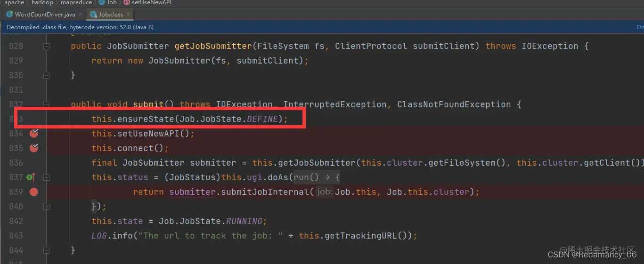Select the Job.class editor tab
The width and height of the screenshot is (644, 264).
[x=111, y=15]
